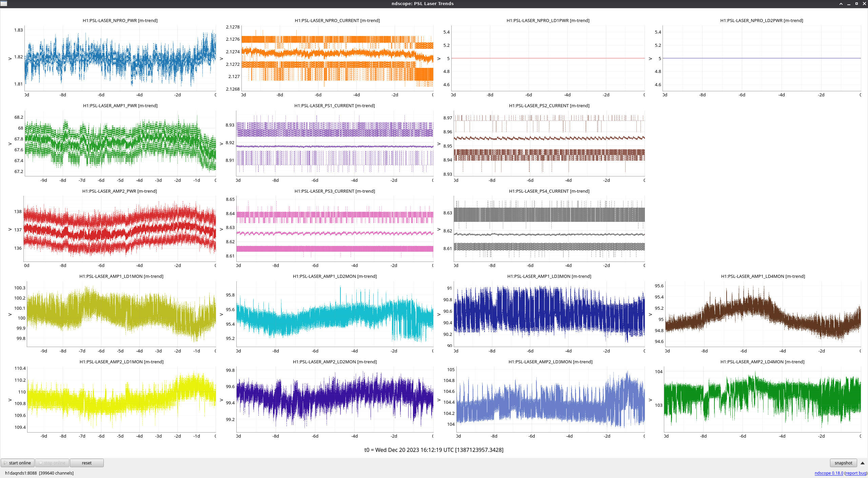Open the ndscope 0.18.0 link
This screenshot has height=478, width=868.
829,473
